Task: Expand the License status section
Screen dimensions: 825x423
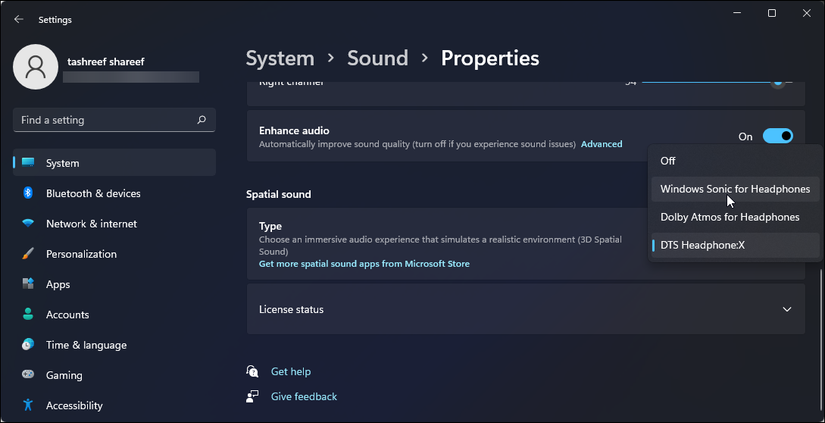Action: pyautogui.click(x=786, y=310)
